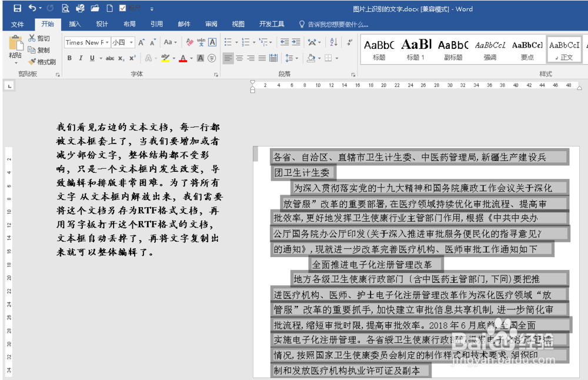Toggle Bold formatting
Image resolution: width=588 pixels, height=380 pixels.
70,58
